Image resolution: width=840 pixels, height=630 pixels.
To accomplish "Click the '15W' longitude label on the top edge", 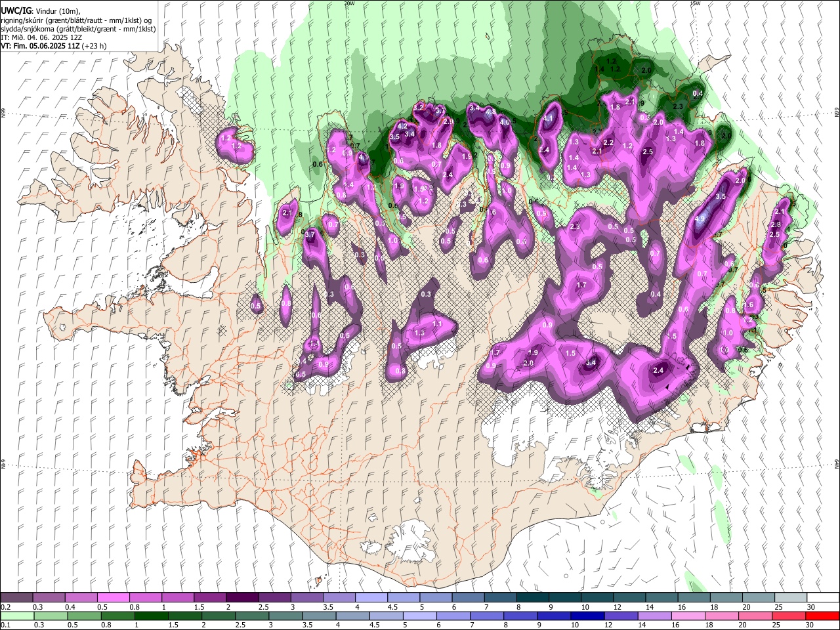I will click(x=695, y=3).
